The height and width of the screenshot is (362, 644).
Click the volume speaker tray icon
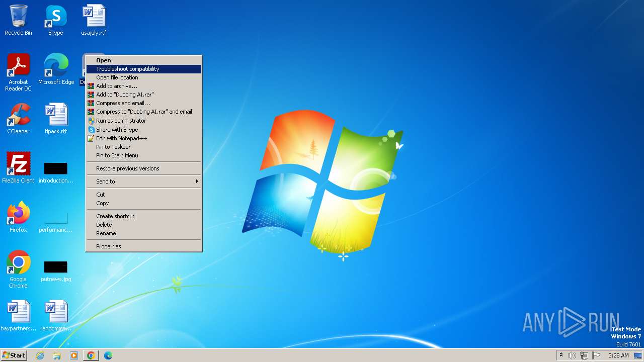point(572,355)
